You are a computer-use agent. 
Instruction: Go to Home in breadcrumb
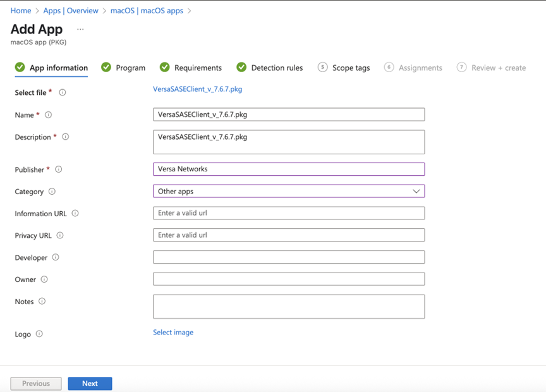[x=21, y=11]
